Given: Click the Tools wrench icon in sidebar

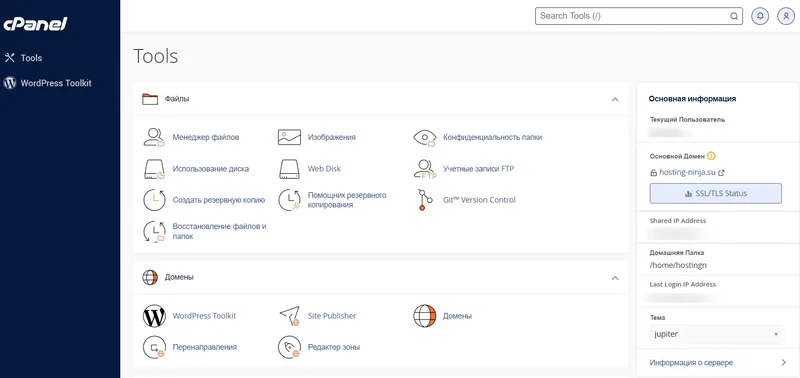Looking at the screenshot, I should tap(10, 58).
